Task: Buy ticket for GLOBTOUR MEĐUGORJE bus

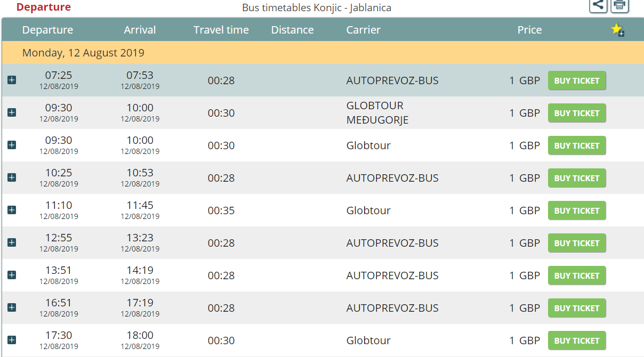Action: (x=577, y=113)
